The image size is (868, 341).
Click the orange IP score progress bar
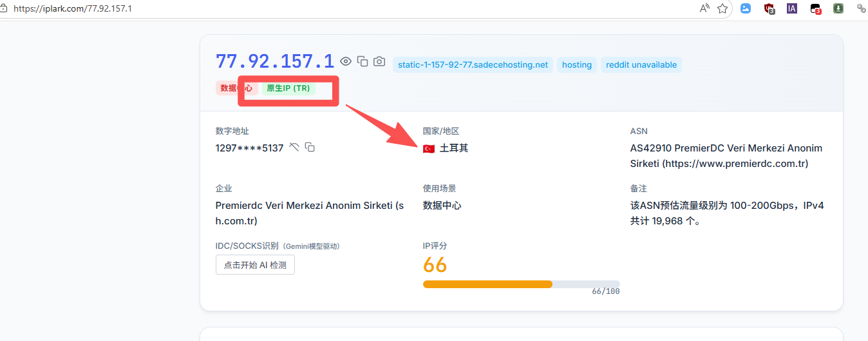pyautogui.click(x=487, y=284)
